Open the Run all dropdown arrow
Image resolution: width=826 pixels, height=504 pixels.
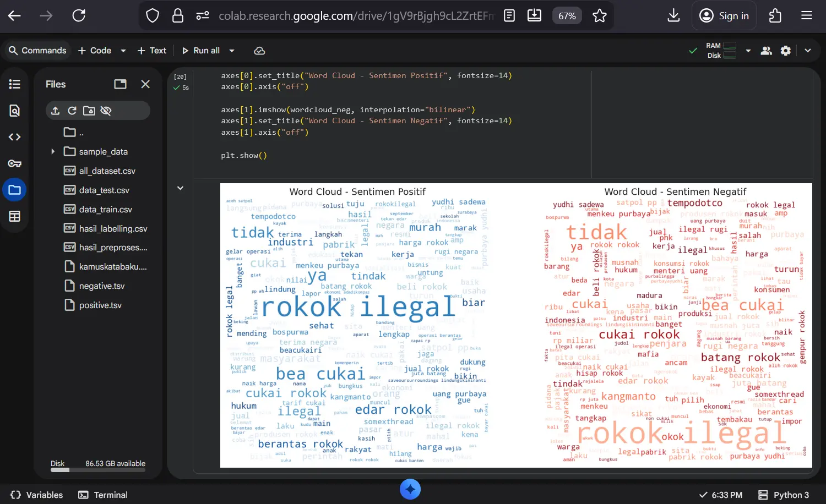pos(232,50)
